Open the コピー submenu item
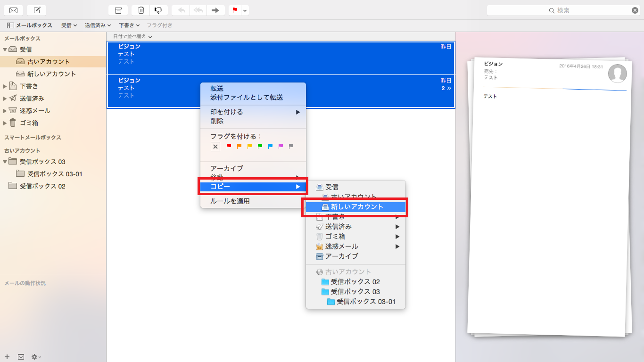 253,187
